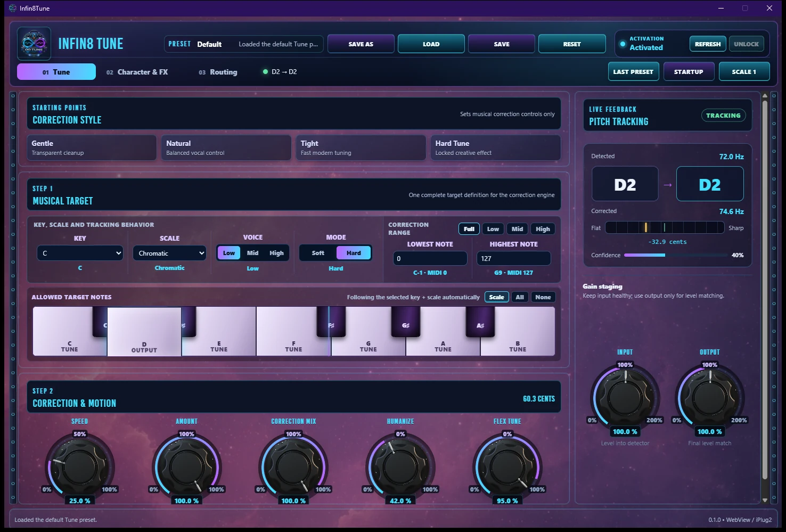The width and height of the screenshot is (786, 532).
Task: Click the Lowest Note input field
Action: (x=430, y=258)
